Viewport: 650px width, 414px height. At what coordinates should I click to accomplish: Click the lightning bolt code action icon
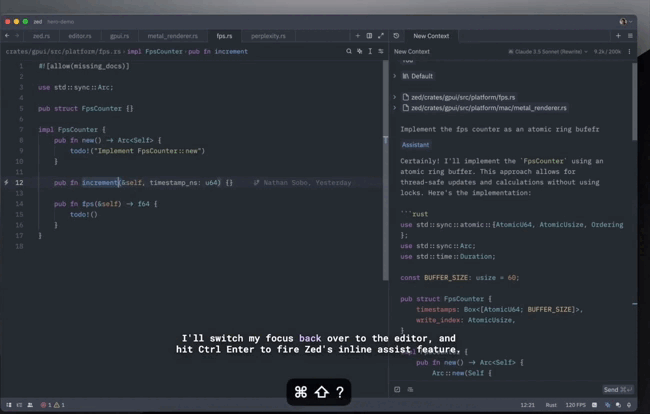coord(7,183)
